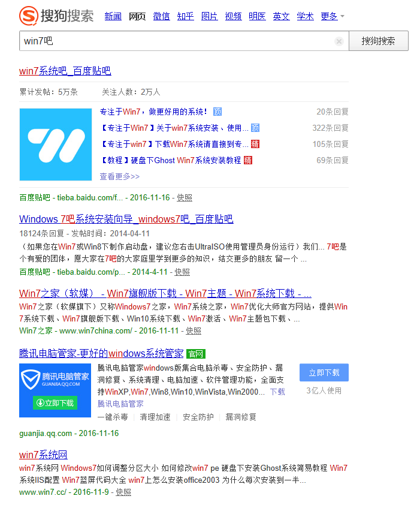This screenshot has width=420, height=508.
Task: Click 顶 badge on 做更好用的系统 post
Action: tap(217, 112)
